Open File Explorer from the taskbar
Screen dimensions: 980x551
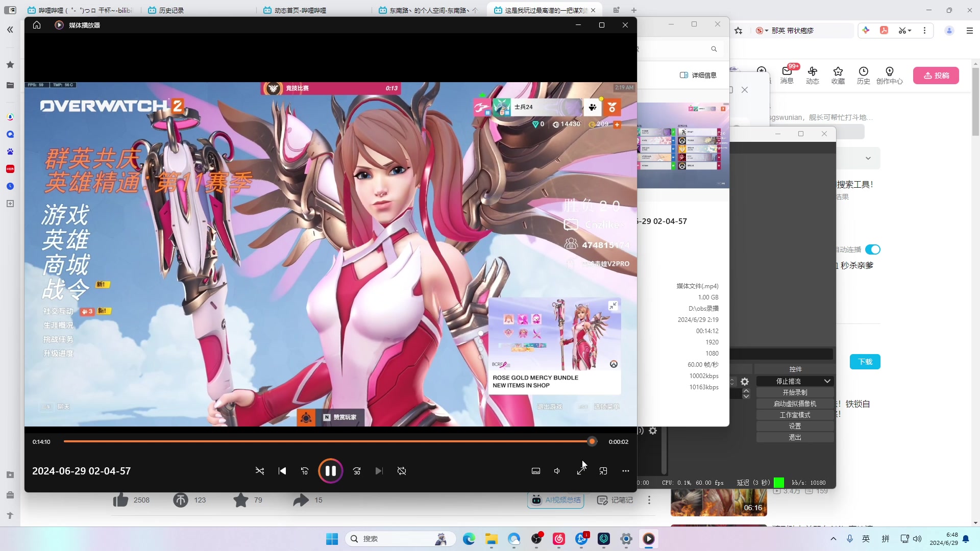pos(492,539)
